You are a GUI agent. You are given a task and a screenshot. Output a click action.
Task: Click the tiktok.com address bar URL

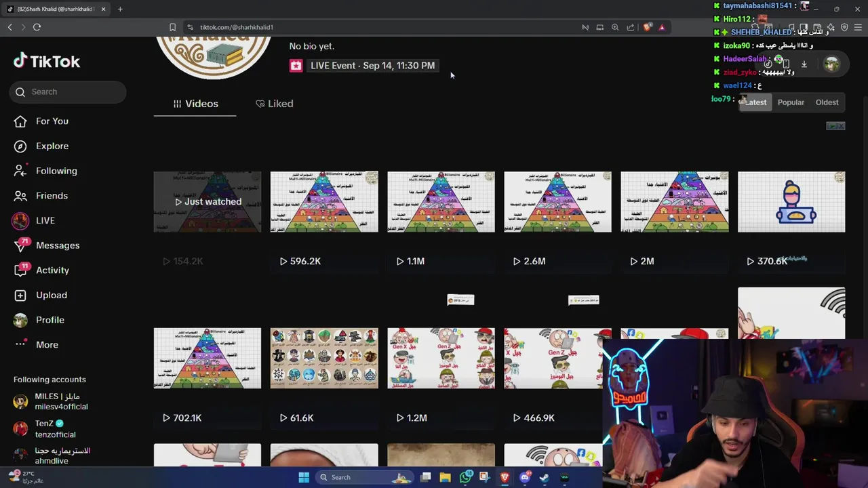(237, 27)
